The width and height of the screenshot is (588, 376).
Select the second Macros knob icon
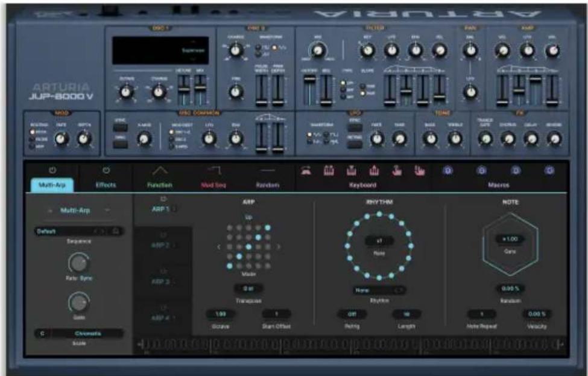[x=481, y=171]
